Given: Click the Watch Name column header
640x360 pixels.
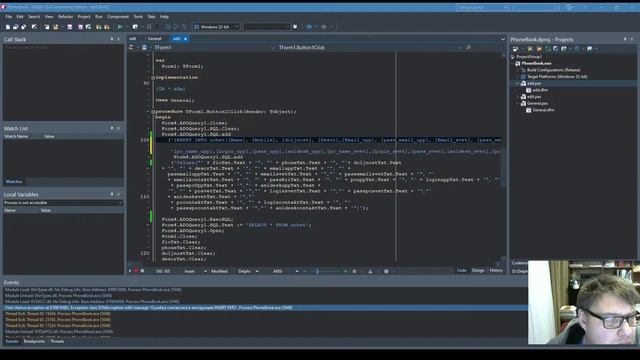Looking at the screenshot, I should pos(16,136).
